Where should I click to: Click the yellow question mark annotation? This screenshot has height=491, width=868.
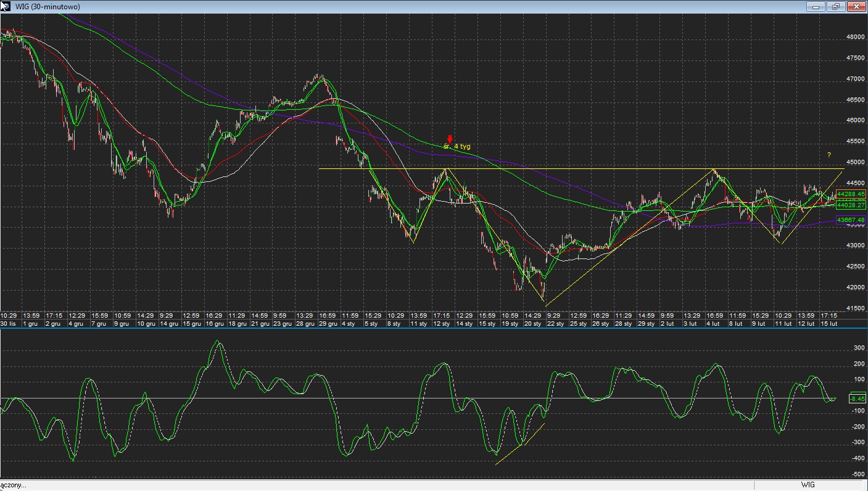coord(829,155)
